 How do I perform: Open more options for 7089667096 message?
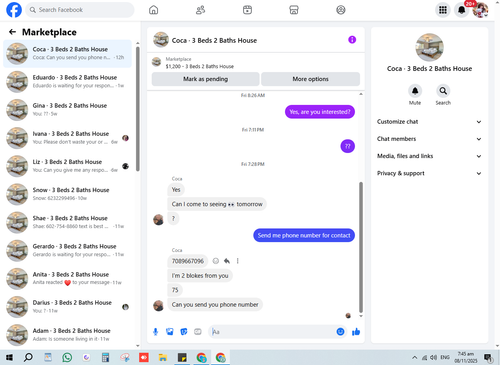point(237,261)
